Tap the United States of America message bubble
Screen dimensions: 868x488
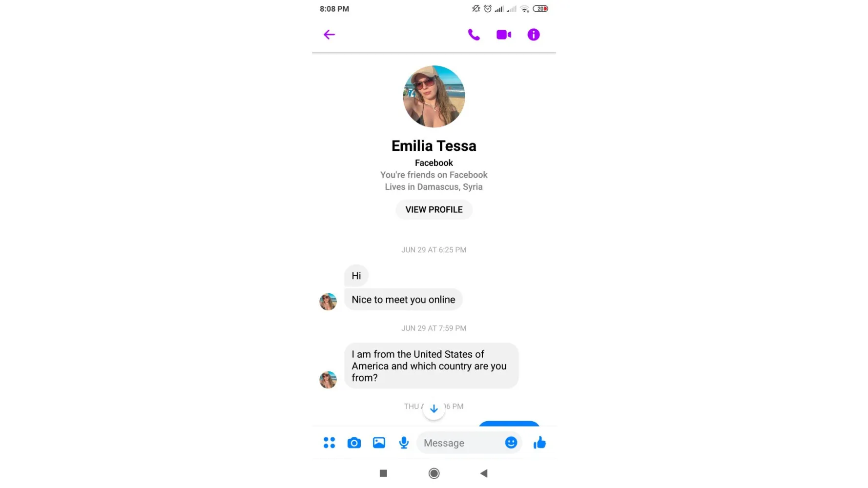431,366
